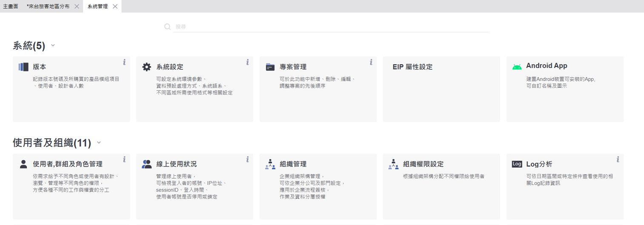Show info for the Log分析 card

point(618,159)
